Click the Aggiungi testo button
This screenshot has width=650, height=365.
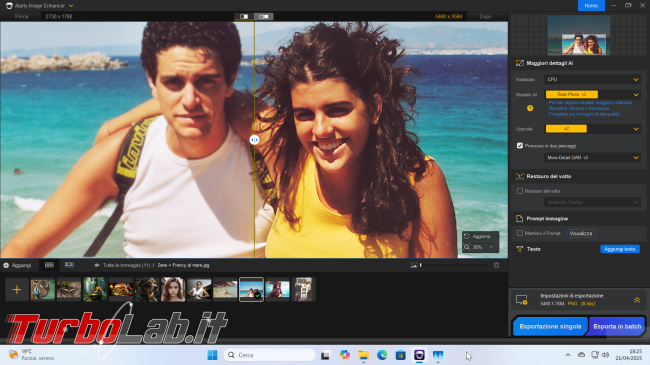tap(620, 249)
